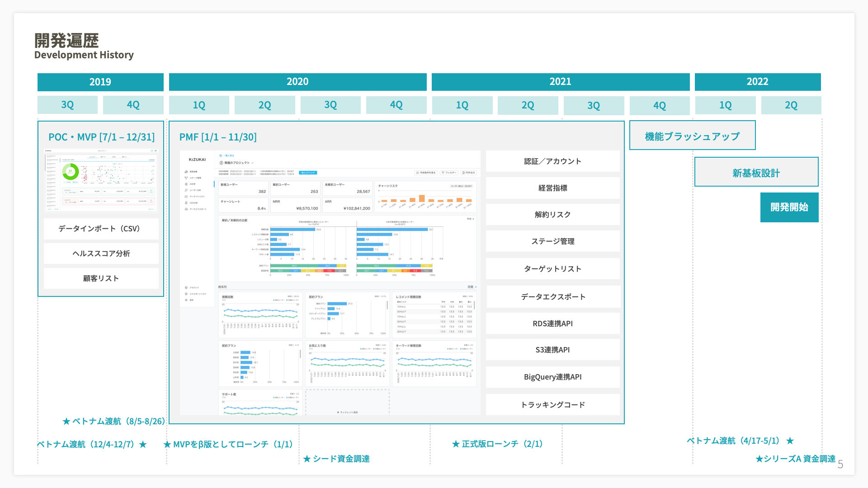Click the データエクスポート cloud icon in the sidebar
Viewport: 868px width, 488px height.
[186, 209]
